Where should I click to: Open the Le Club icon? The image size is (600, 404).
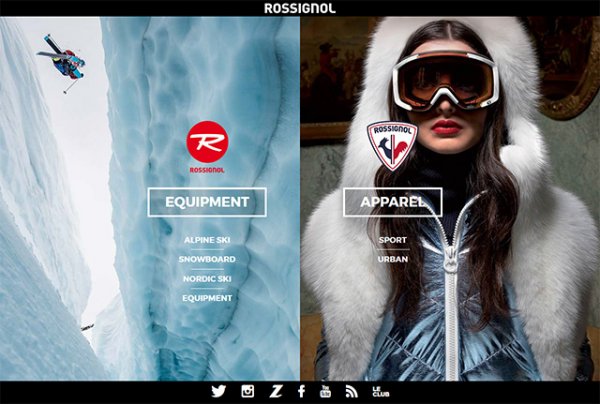[x=379, y=392]
